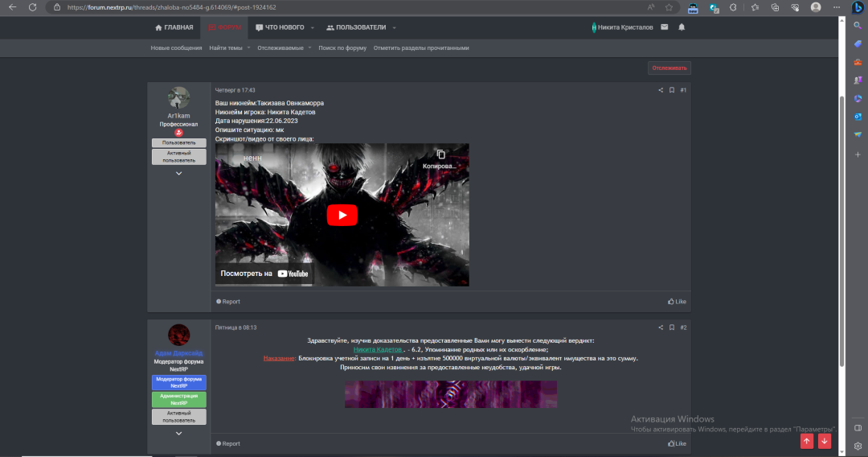Expand the Отслеживаемые dropdown arrow

(309, 47)
